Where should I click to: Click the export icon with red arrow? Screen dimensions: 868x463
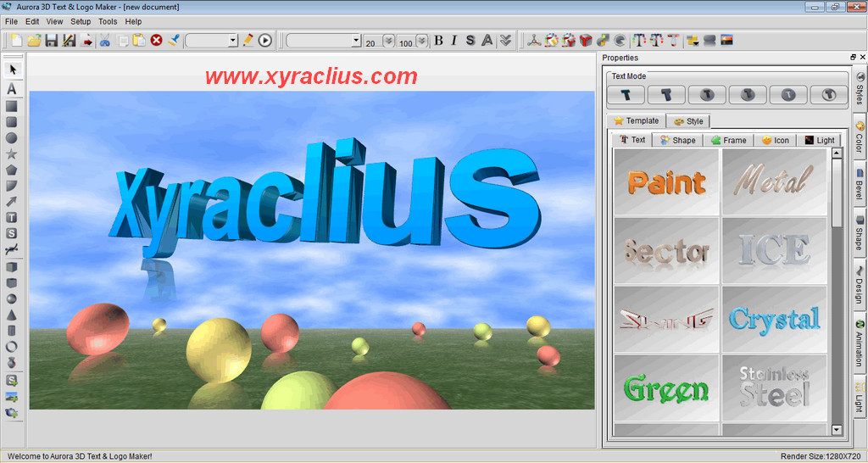point(87,41)
